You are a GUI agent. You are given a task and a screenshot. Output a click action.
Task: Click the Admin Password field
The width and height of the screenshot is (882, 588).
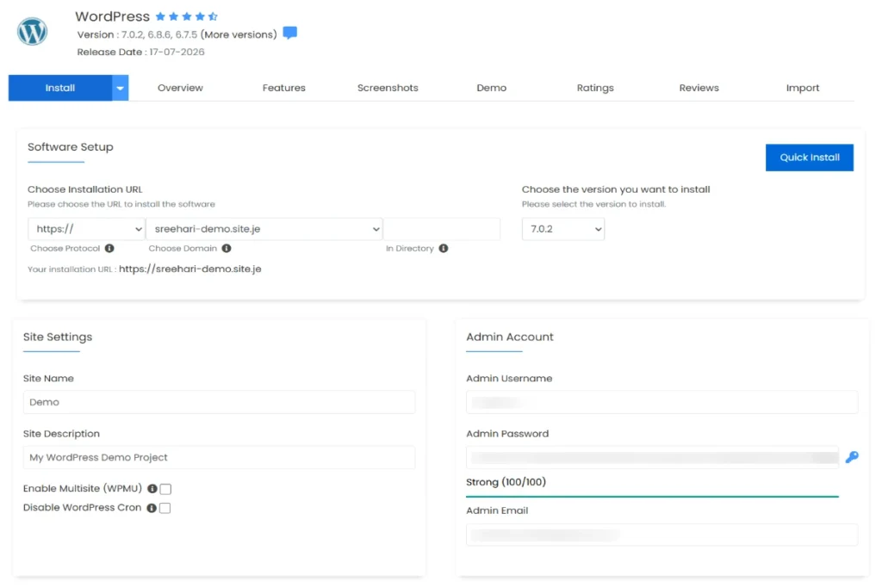click(653, 457)
